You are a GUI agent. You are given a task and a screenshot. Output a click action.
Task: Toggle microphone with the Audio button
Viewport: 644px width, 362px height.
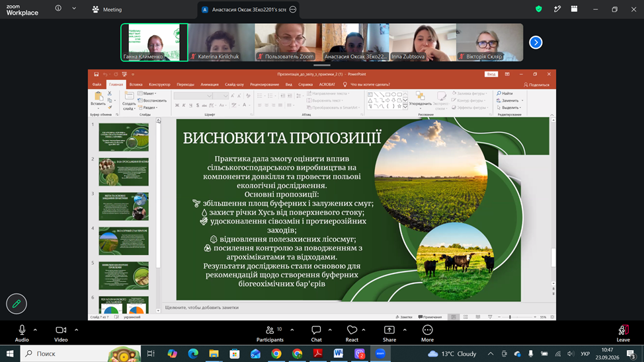click(22, 334)
